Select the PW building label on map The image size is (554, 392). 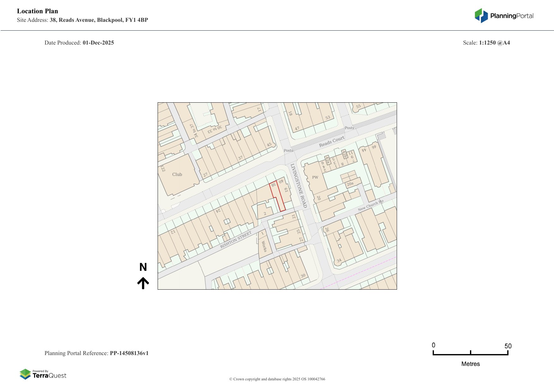coord(315,177)
